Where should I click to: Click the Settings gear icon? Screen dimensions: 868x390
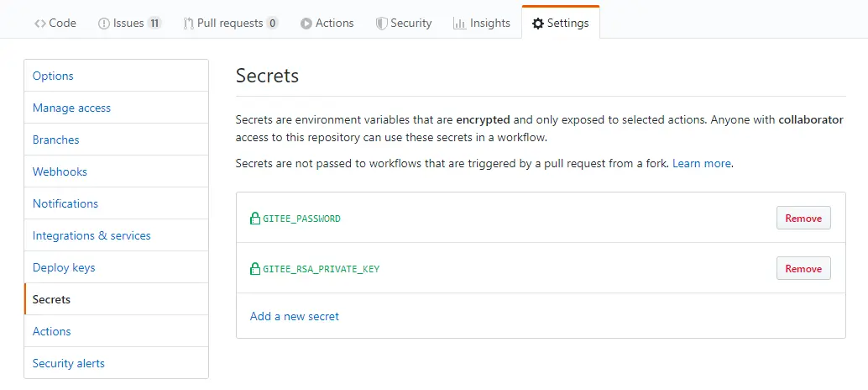(x=538, y=24)
